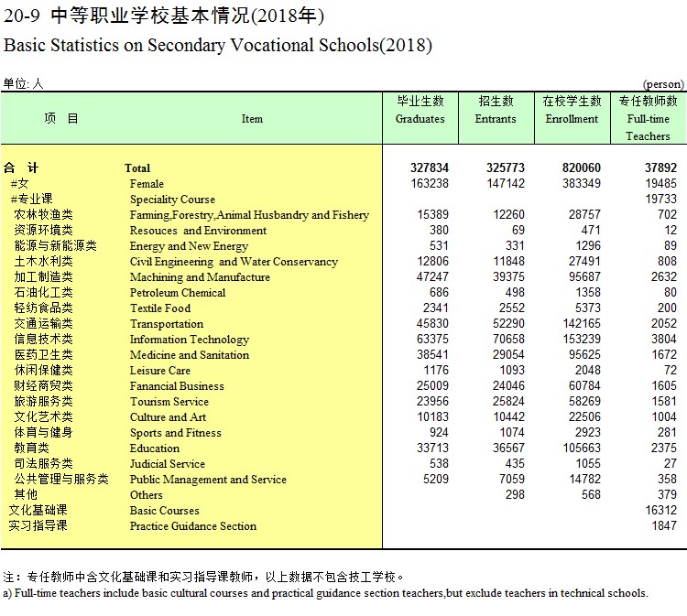Viewport: 687px width, 616px height.
Task: Click 'Public Management and Service' row label
Action: [208, 480]
